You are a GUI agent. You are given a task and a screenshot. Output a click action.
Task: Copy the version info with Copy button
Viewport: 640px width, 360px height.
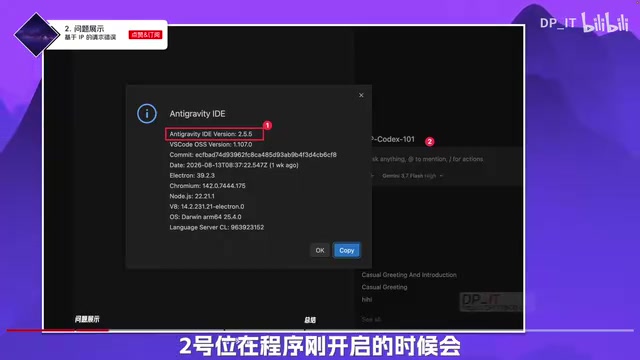coord(347,250)
